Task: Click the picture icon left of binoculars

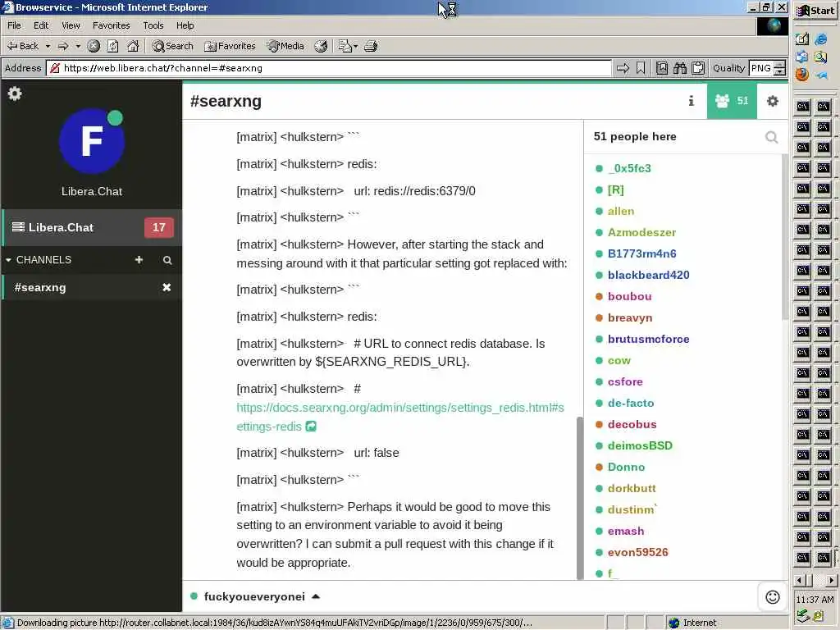Action: 662,68
